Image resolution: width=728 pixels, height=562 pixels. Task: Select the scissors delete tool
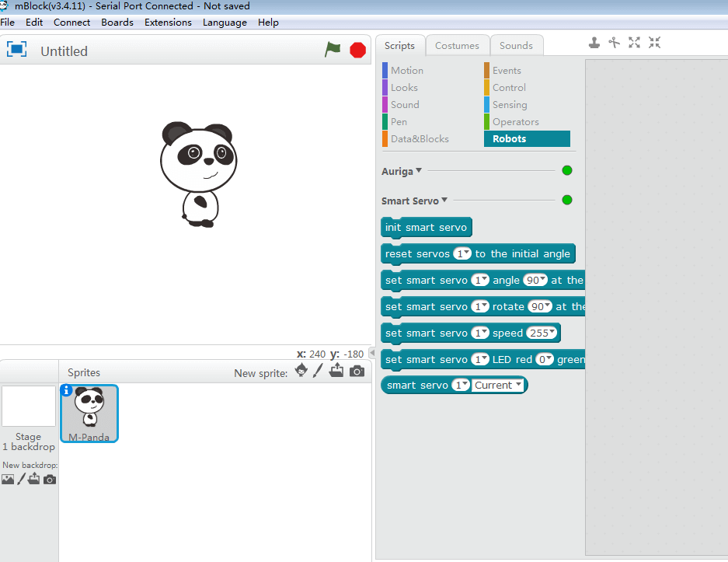coord(615,43)
